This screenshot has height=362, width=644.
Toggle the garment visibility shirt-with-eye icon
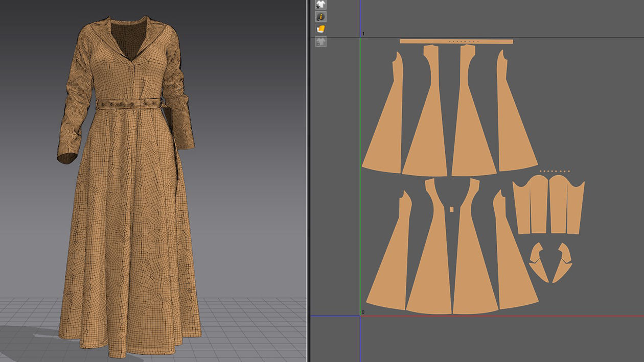pos(321,5)
